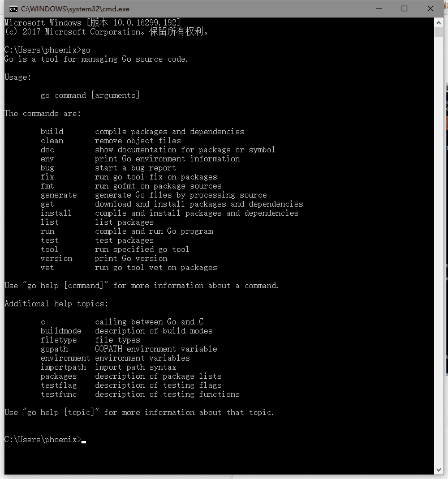The image size is (448, 479).
Task: Close the cmd.exe window
Action: [x=430, y=9]
